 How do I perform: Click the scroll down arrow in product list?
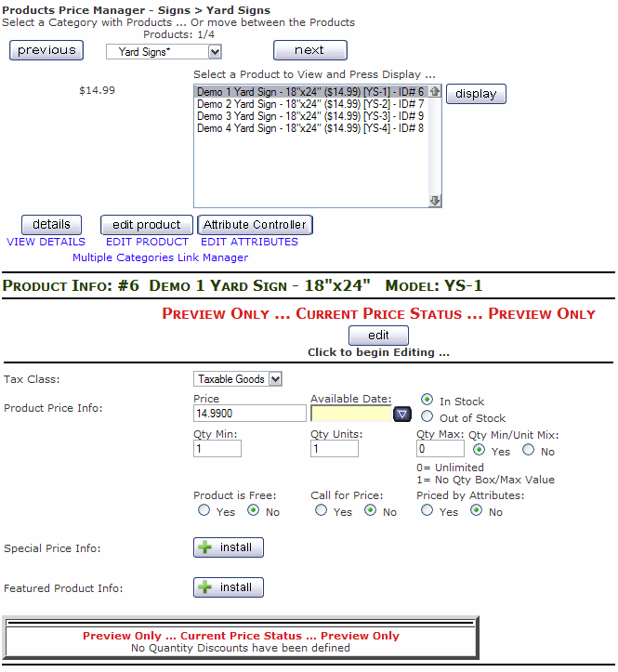pos(435,201)
